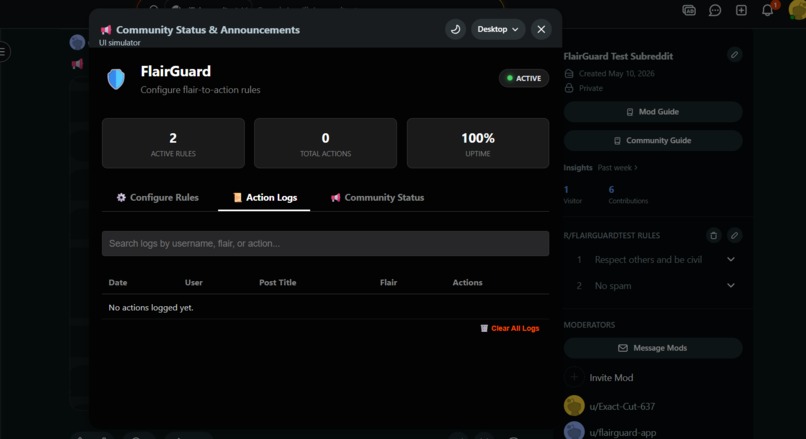This screenshot has width=806, height=439.
Task: Click the create post plus icon
Action: tap(741, 10)
